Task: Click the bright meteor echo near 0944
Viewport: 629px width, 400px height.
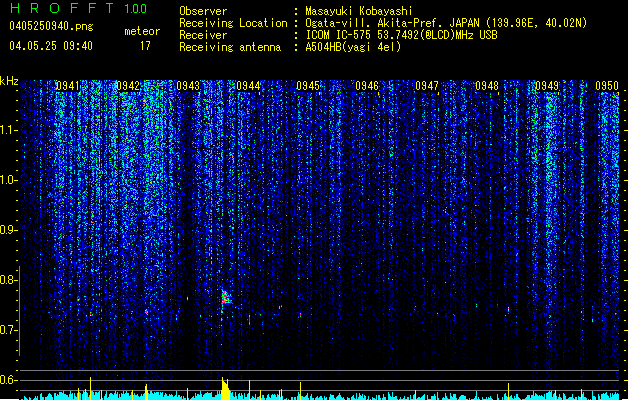Action: click(x=225, y=297)
